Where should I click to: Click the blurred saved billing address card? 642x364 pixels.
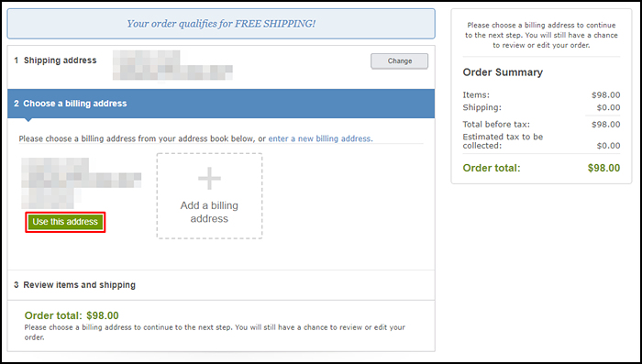point(81,183)
